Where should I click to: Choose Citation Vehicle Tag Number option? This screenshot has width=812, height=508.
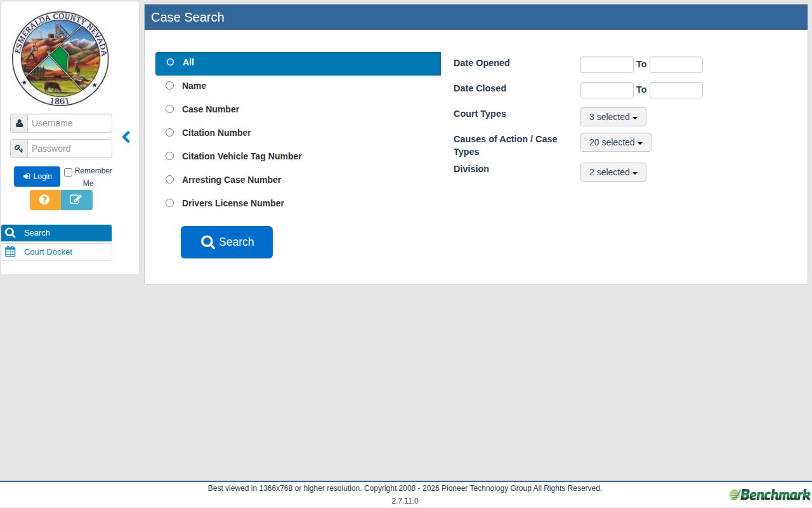(x=169, y=156)
